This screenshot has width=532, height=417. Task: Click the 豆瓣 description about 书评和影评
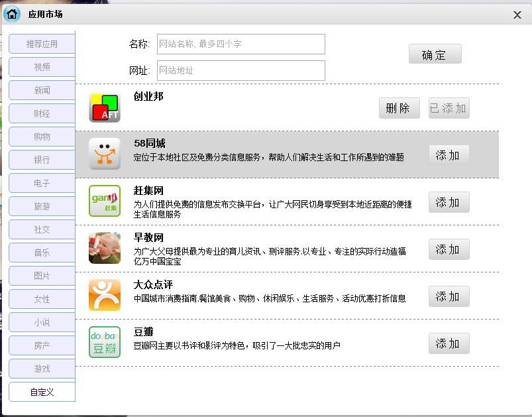tap(237, 345)
